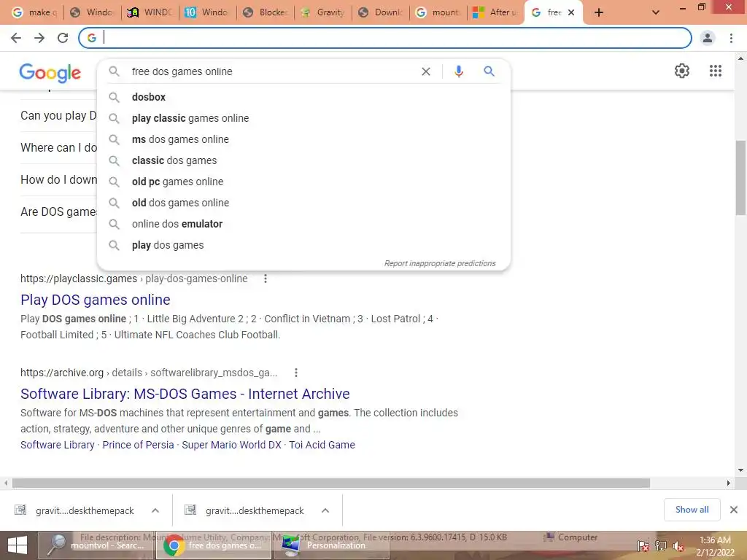The width and height of the screenshot is (747, 560).
Task: Open the tab search dropdown chevron
Action: click(x=656, y=12)
